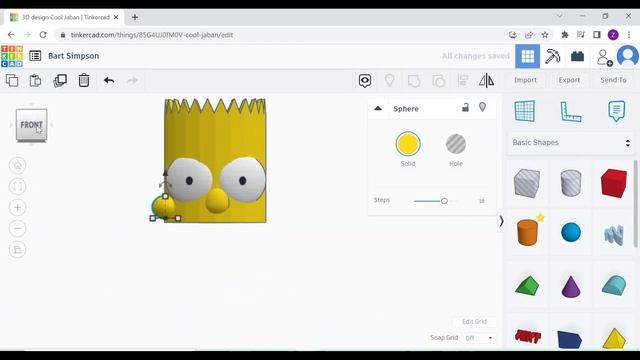Delete the selected shape with trash icon
Screen dimensions: 640x360
pyautogui.click(x=84, y=80)
